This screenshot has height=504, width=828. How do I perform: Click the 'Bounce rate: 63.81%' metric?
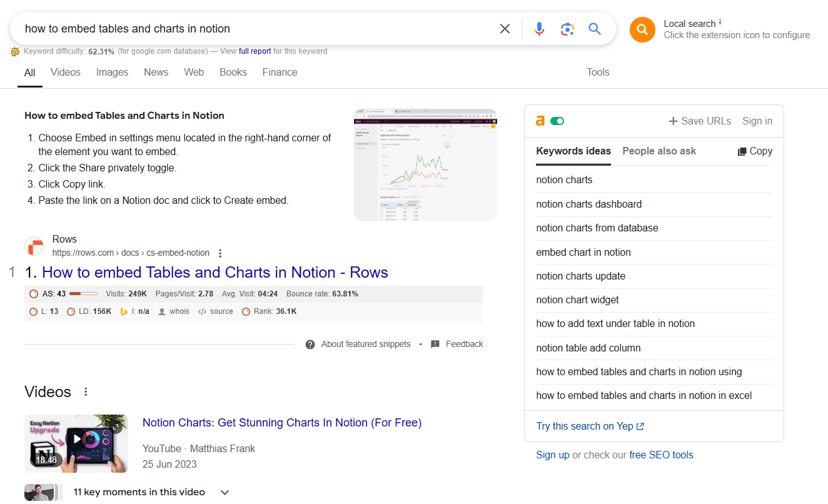[322, 294]
